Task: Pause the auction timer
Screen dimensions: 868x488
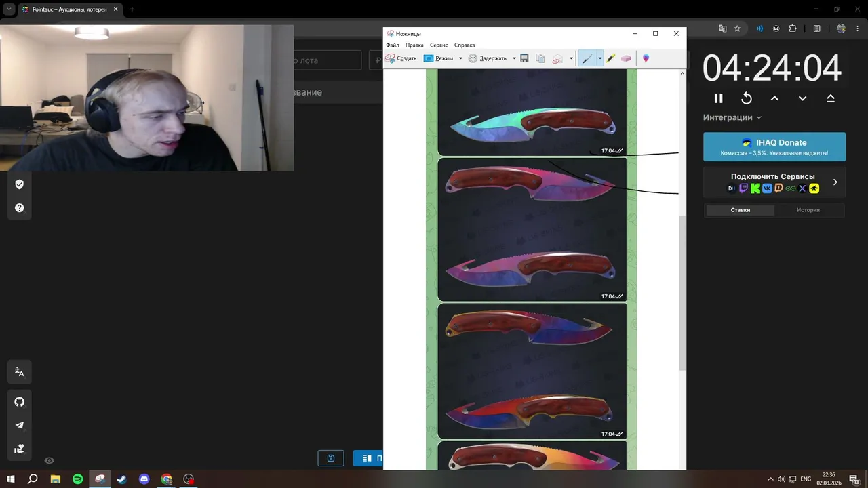Action: (719, 98)
